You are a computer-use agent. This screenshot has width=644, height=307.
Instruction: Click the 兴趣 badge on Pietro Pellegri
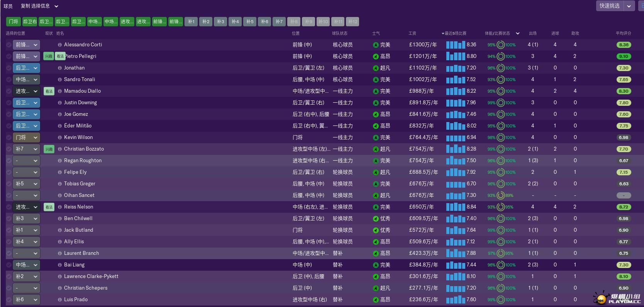point(49,56)
